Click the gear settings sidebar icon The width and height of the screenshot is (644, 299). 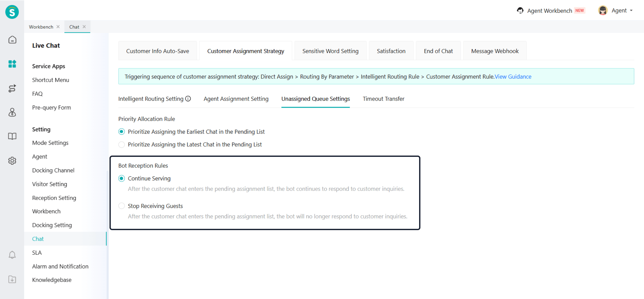12,161
